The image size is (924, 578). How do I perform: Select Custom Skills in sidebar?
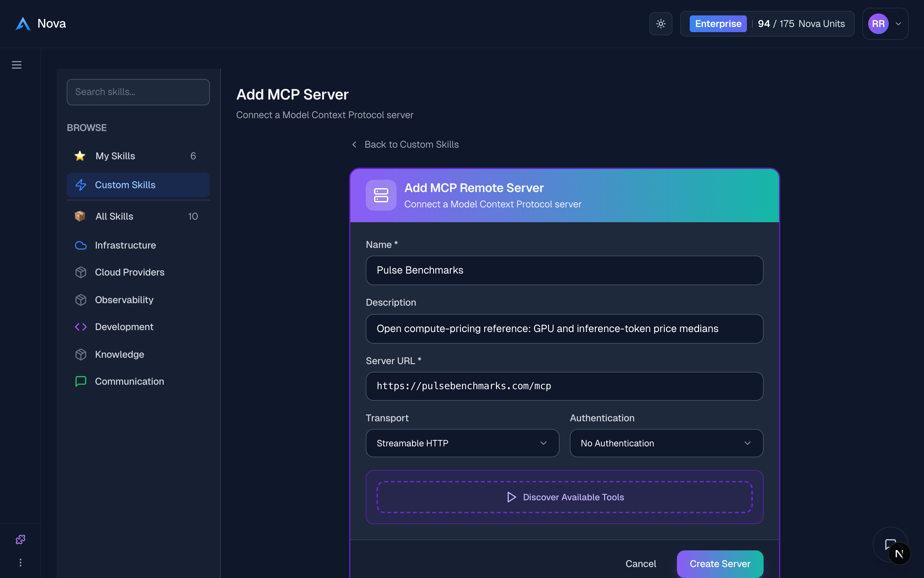138,185
